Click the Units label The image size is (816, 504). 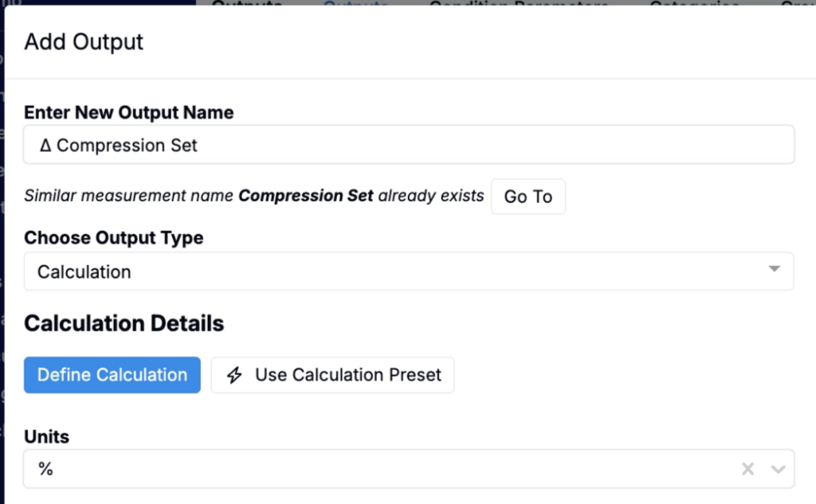[46, 437]
